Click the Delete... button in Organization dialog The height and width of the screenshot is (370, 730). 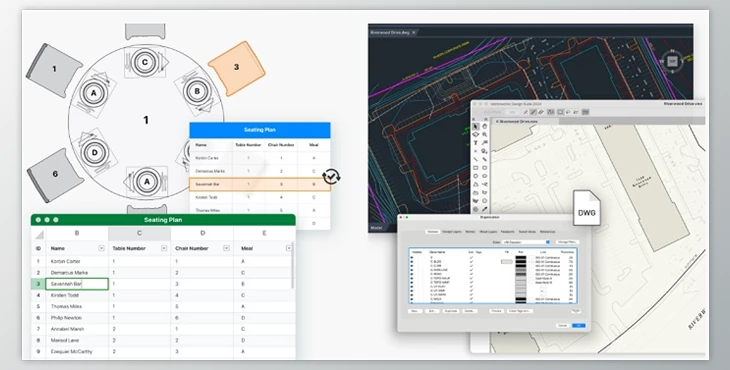[x=470, y=311]
